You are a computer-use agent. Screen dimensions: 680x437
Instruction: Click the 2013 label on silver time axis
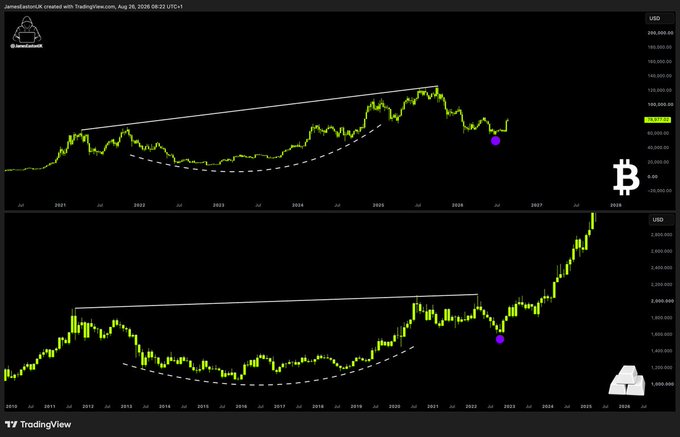point(126,407)
